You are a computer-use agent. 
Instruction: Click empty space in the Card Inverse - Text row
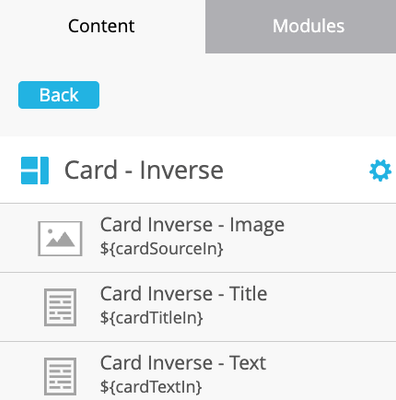click(333, 373)
